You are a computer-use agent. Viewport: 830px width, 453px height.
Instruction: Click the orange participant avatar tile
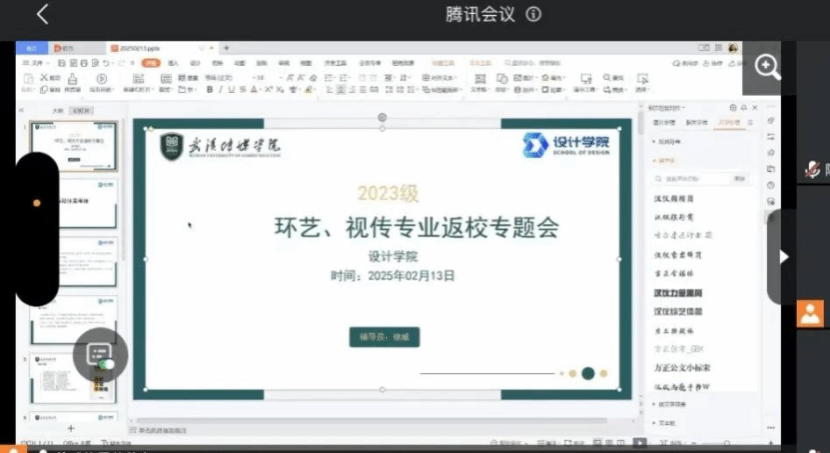coord(810,313)
